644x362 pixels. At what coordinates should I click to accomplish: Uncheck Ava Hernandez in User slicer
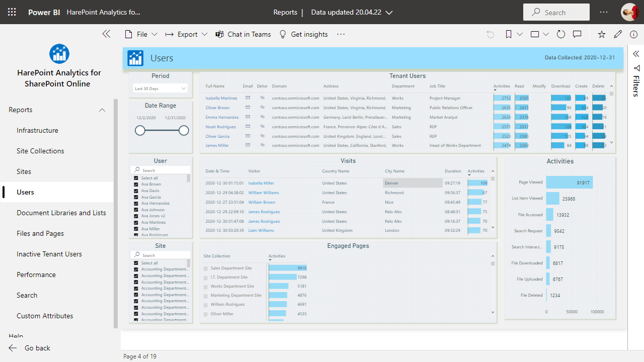[x=136, y=203]
